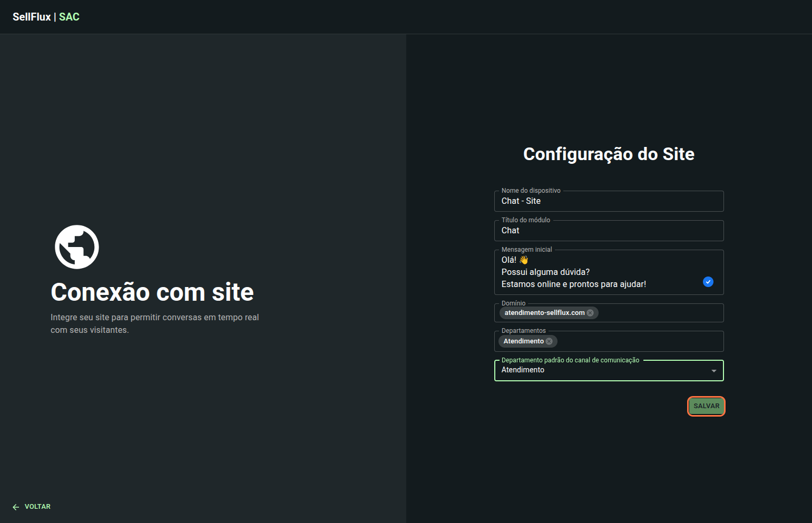Remove the Atendimento department chip
The height and width of the screenshot is (523, 812).
(549, 341)
